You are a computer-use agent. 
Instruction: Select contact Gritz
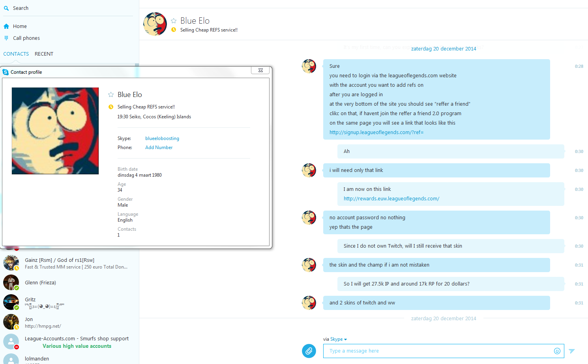pos(69,302)
